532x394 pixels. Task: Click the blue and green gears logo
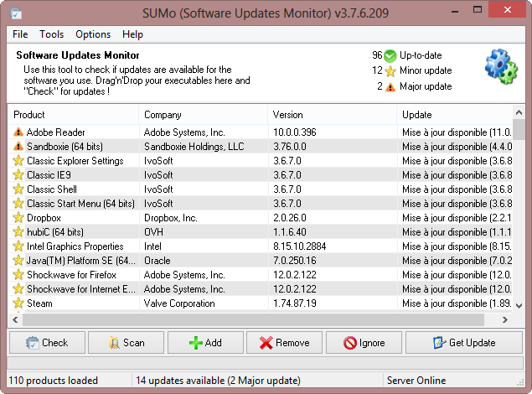[501, 66]
